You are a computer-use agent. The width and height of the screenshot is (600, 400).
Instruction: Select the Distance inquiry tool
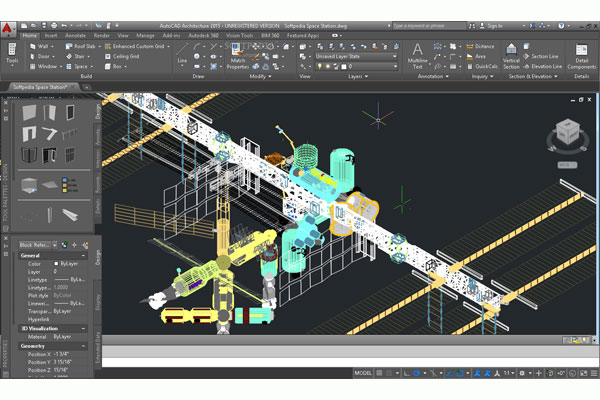(x=481, y=45)
